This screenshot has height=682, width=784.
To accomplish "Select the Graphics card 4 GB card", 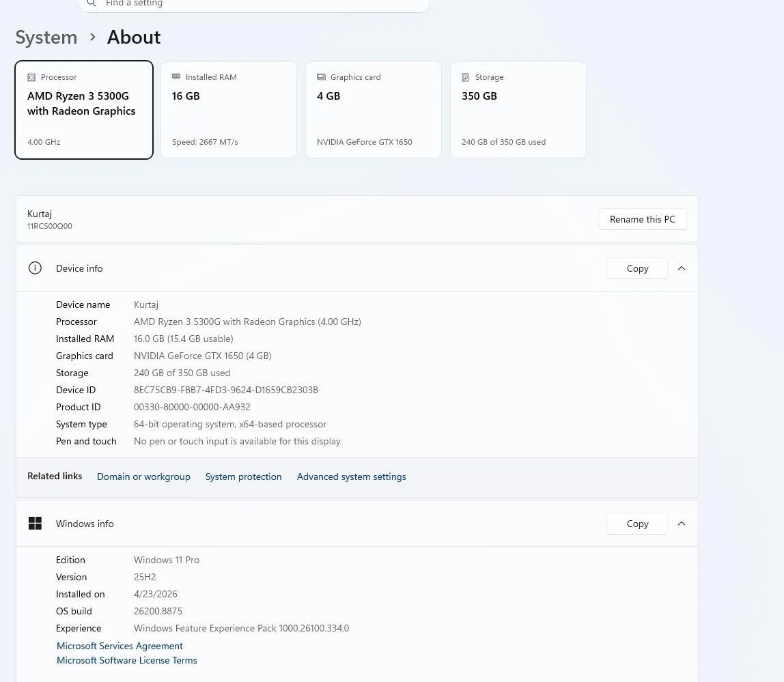I will pyautogui.click(x=374, y=110).
